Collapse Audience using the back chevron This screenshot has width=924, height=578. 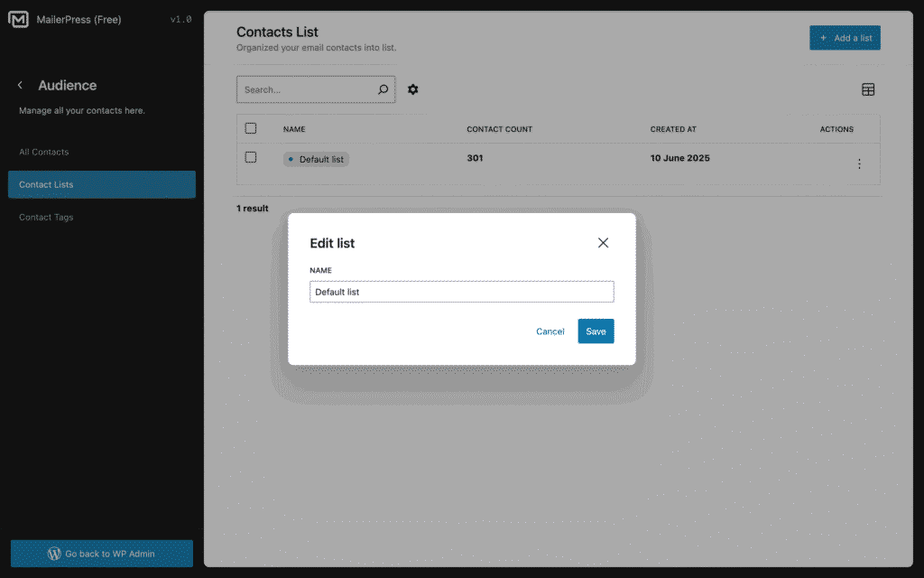click(x=19, y=84)
